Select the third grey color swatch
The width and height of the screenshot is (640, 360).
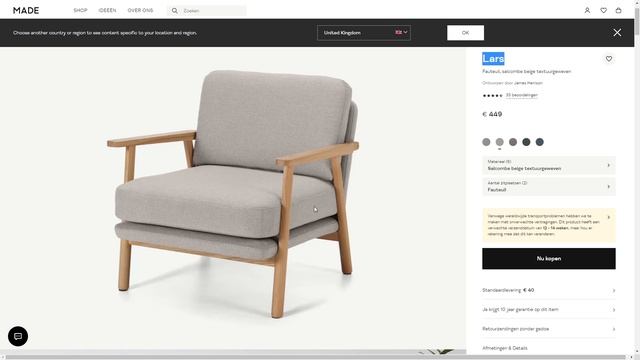tap(513, 142)
